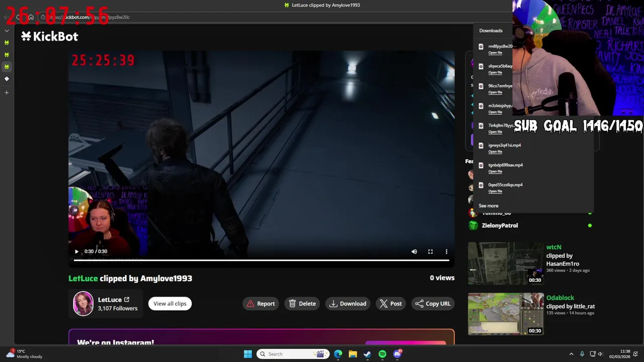Open Steam from the taskbar
This screenshot has height=362, width=644.
(367, 354)
